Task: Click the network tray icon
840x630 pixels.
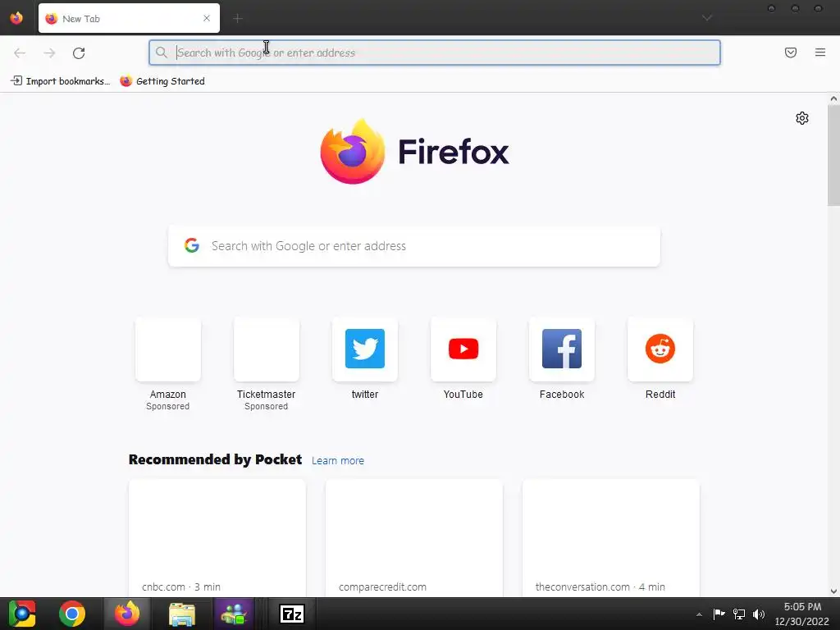Action: point(739,614)
